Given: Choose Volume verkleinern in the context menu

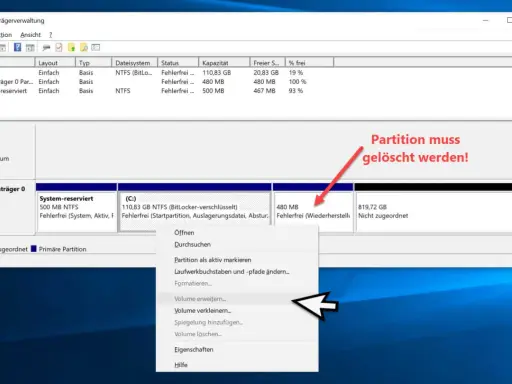Looking at the screenshot, I should click(202, 311).
